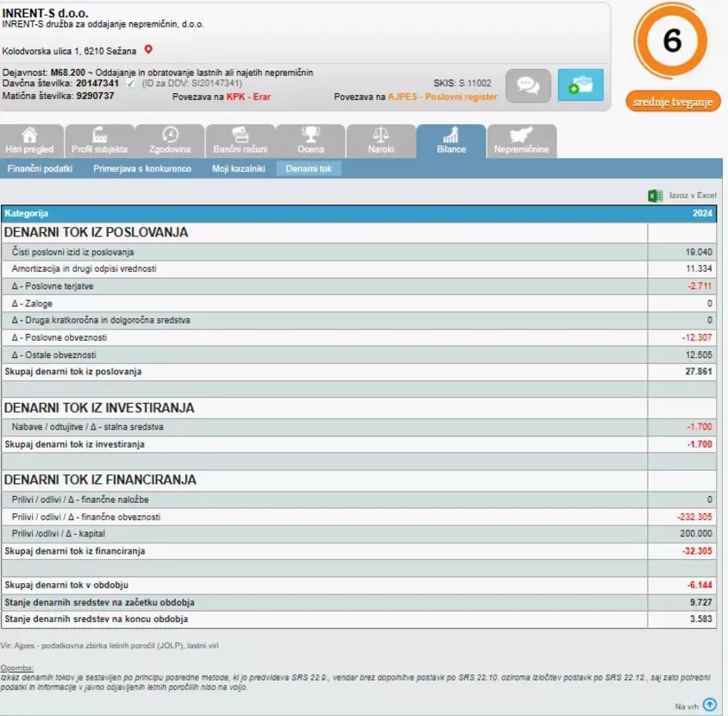Switch to the Zgodovina tab
Viewport: 728px width, 716px height.
[x=170, y=141]
